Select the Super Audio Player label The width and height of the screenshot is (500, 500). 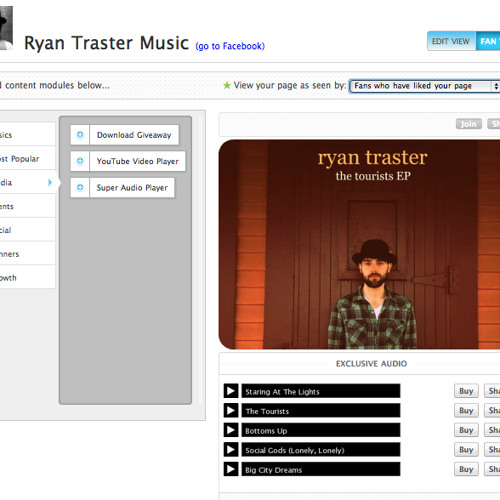[132, 188]
